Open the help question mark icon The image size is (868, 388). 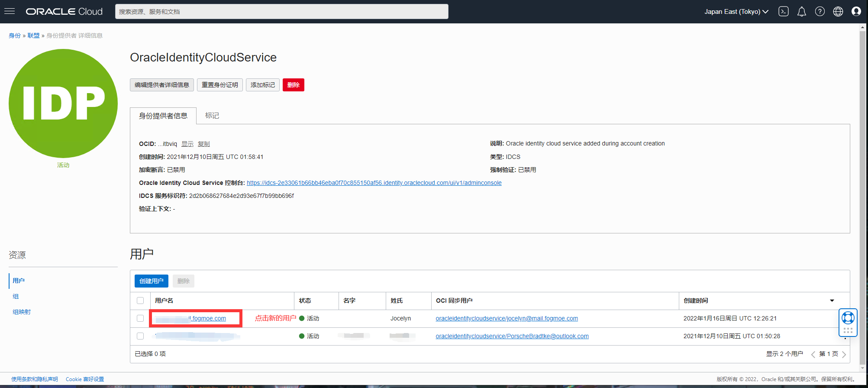click(x=820, y=12)
